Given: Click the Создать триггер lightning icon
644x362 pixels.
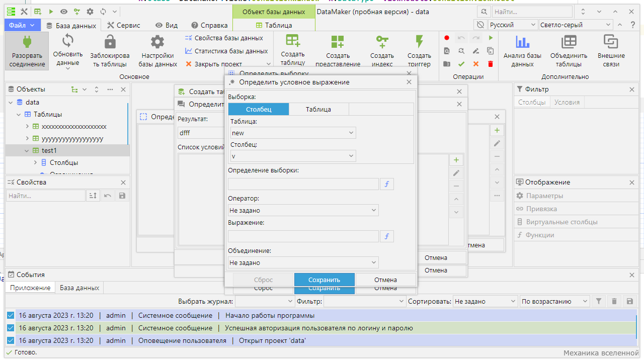Looking at the screenshot, I should tap(419, 41).
